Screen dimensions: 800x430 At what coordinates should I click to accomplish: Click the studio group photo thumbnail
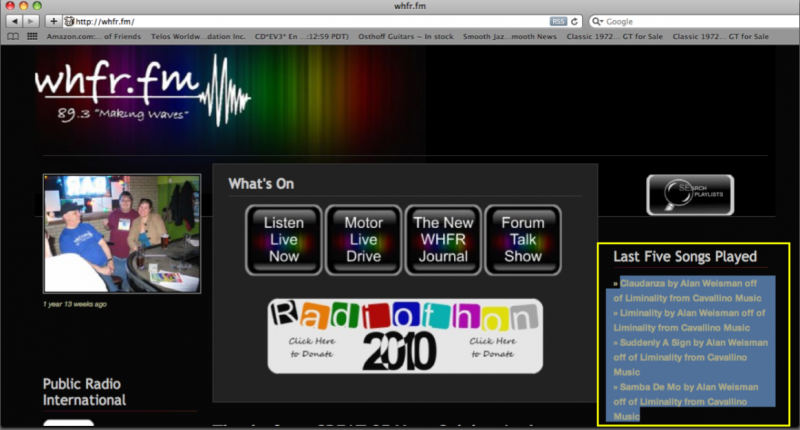tap(121, 234)
